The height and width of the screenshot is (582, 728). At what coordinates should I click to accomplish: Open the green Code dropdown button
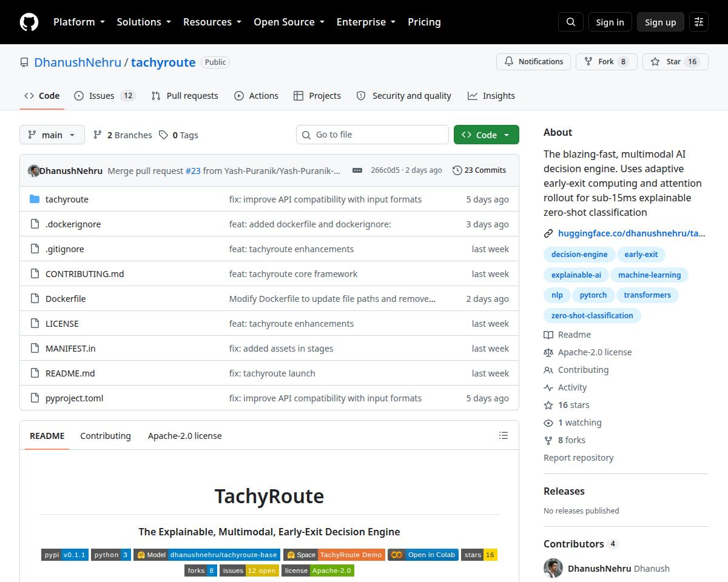click(487, 135)
